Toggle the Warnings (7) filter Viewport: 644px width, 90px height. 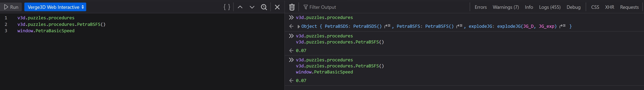coord(506,7)
